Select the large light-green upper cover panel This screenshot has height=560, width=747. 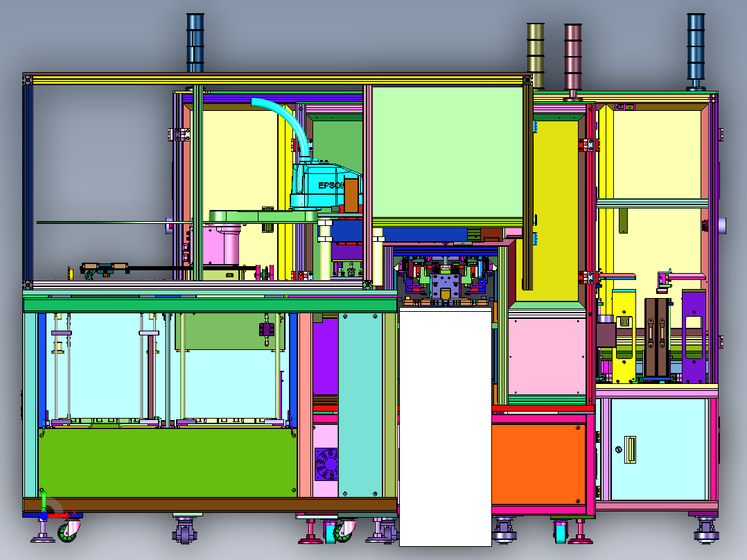coord(447,152)
